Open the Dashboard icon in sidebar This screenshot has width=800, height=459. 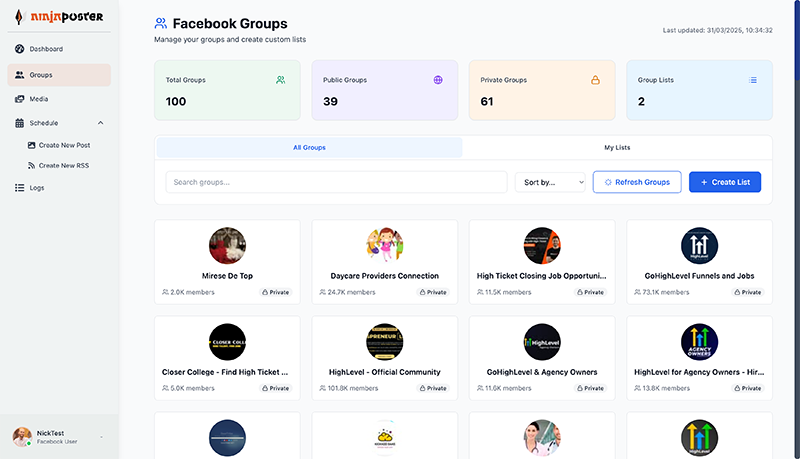[19, 49]
